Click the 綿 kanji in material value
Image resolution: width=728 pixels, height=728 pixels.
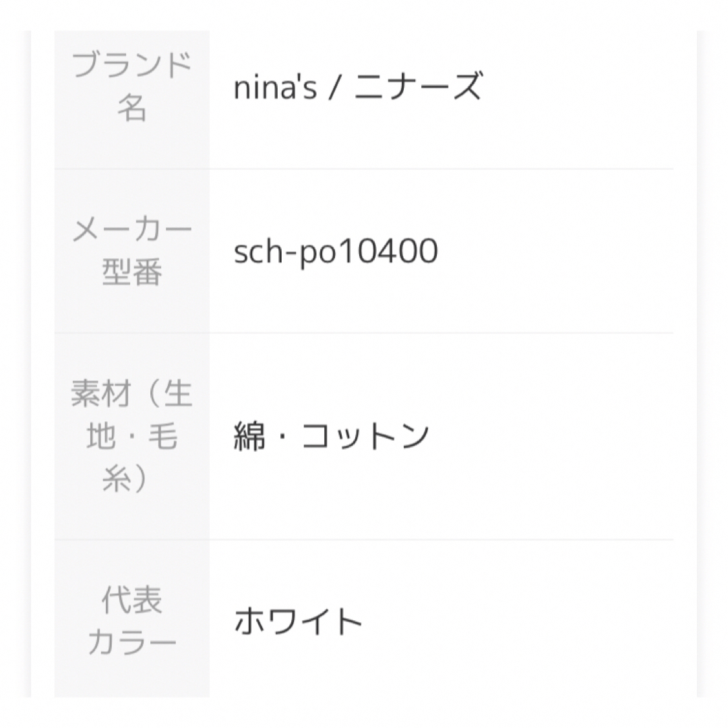pos(249,436)
